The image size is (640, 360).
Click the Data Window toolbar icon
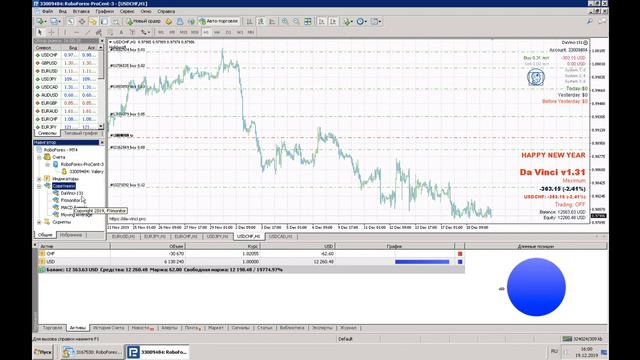[x=82, y=21]
